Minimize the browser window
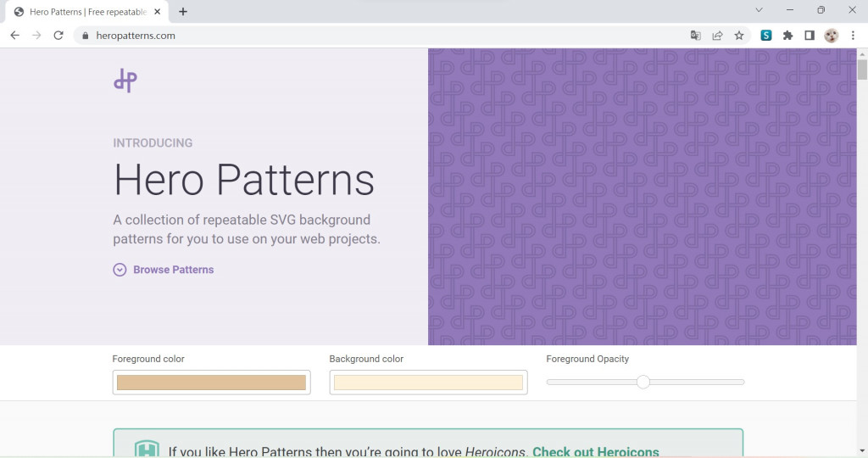 tap(790, 10)
